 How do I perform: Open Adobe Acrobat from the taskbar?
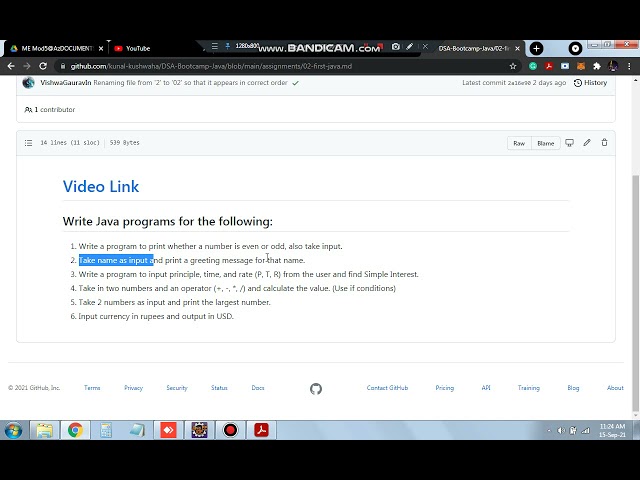[261, 430]
